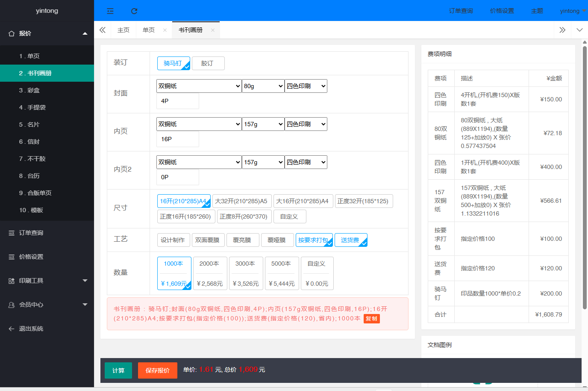Choose size 正度16开(185*260)
This screenshot has width=588, height=391.
point(185,216)
